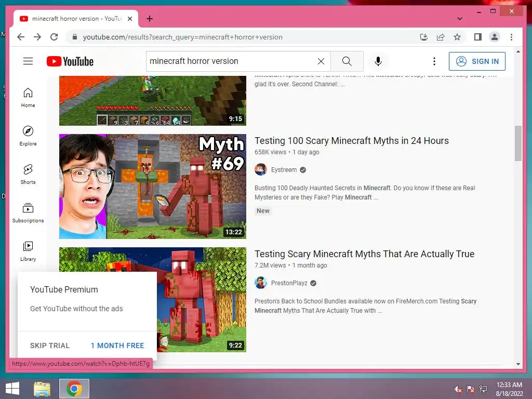View site info via the lock icon
The width and height of the screenshot is (532, 399).
click(75, 37)
